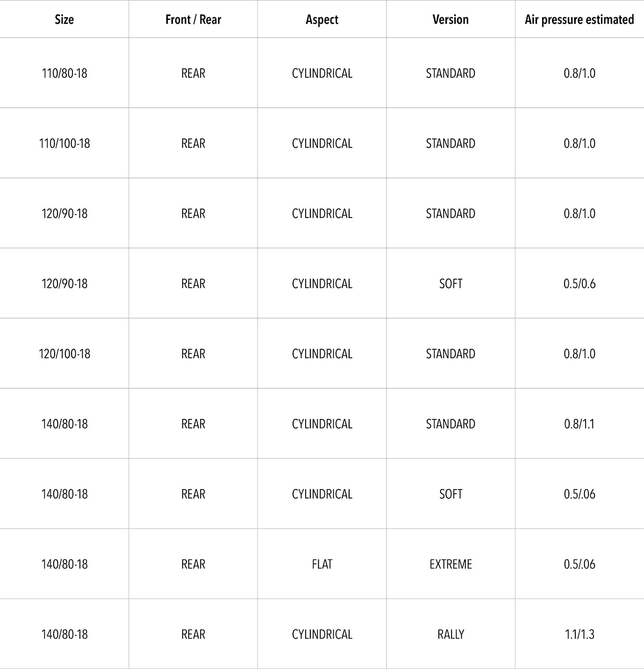
Task: Select the 110/80-18 size cell
Action: 64,73
